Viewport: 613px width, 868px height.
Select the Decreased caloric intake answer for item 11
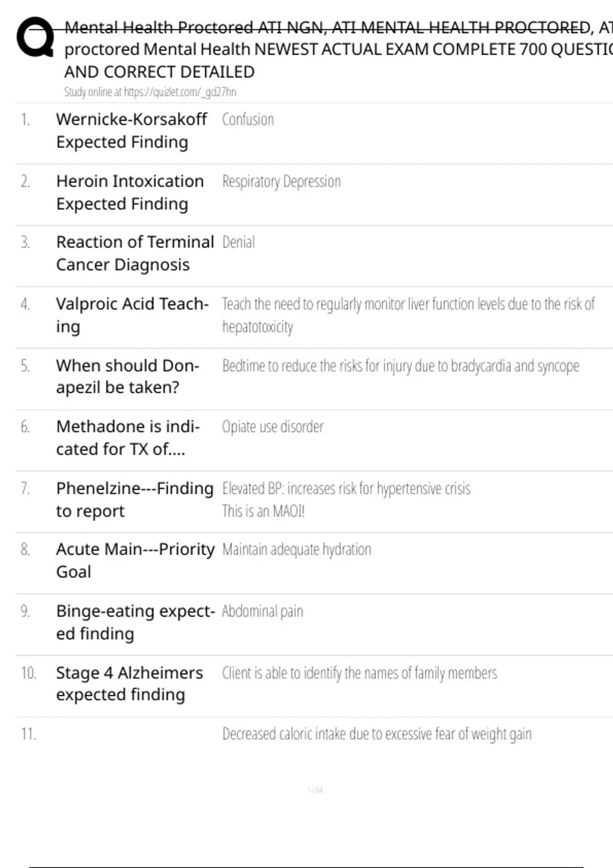(377, 734)
